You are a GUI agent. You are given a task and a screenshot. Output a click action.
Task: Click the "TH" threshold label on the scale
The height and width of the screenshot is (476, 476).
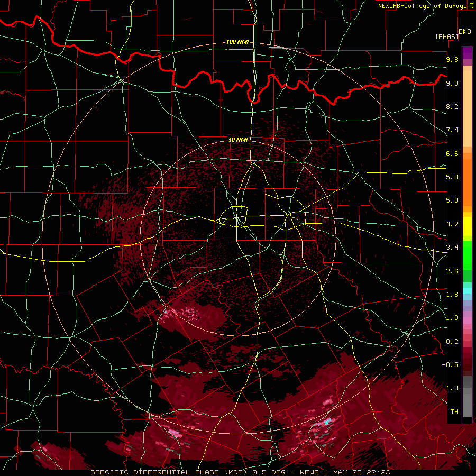[x=454, y=412]
